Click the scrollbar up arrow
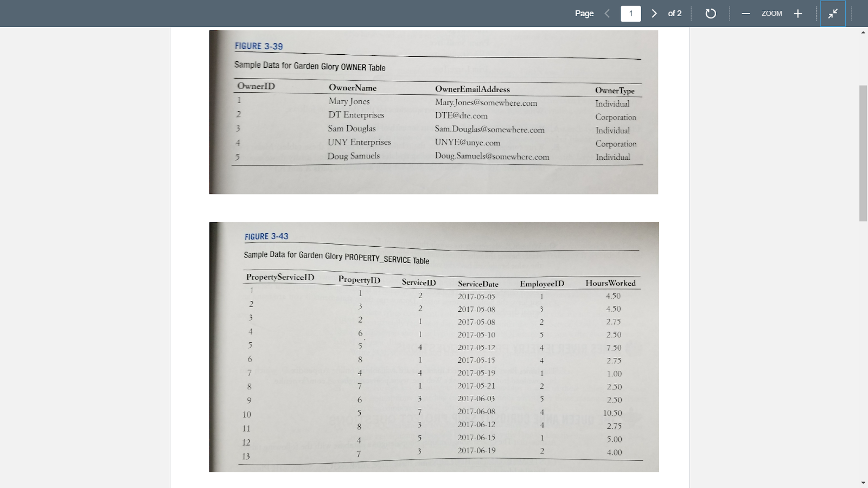The image size is (868, 488). tap(861, 33)
